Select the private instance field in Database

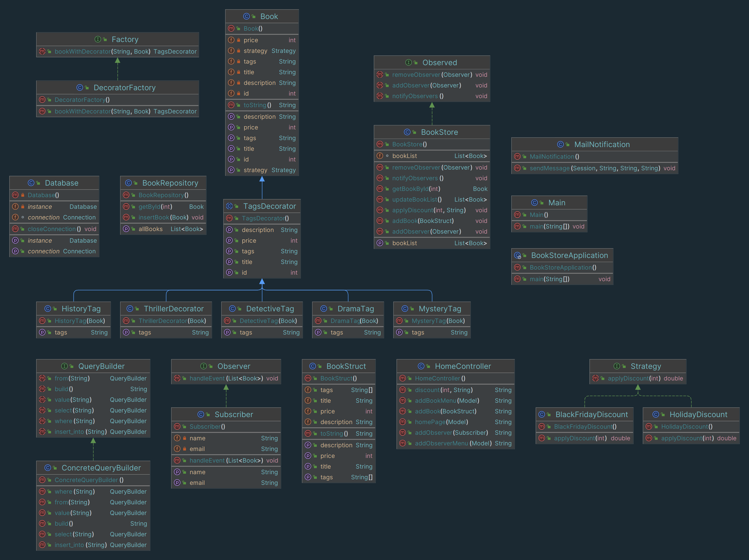[54, 207]
